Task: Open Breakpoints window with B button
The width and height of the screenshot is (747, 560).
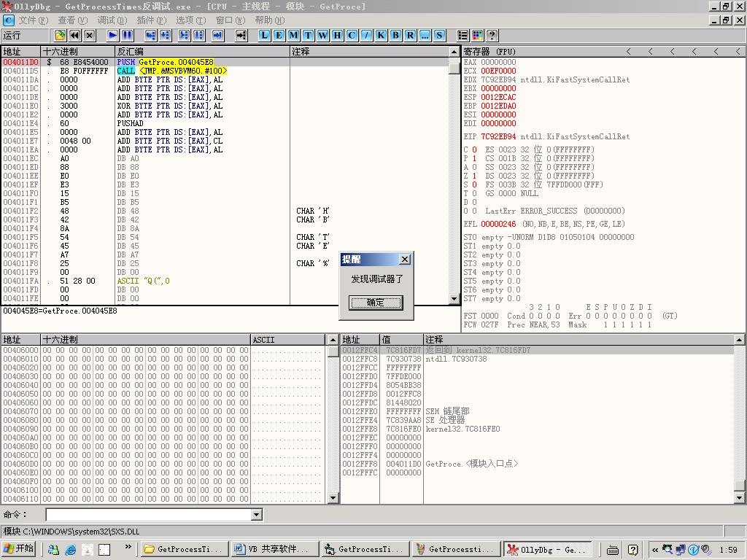Action: tap(396, 35)
